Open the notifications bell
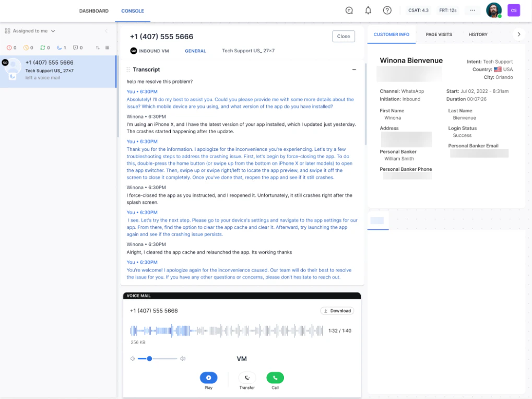 coord(368,10)
